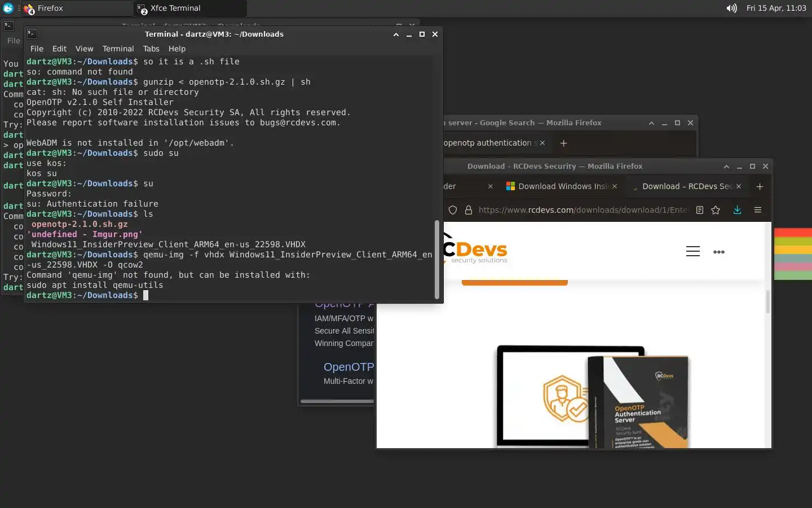Click three-dots icon on RCDevs page header

coord(719,252)
